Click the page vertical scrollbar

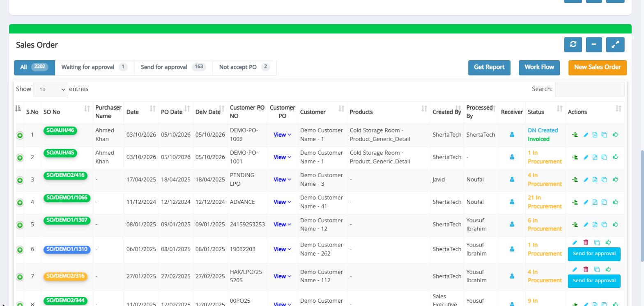(x=642, y=206)
